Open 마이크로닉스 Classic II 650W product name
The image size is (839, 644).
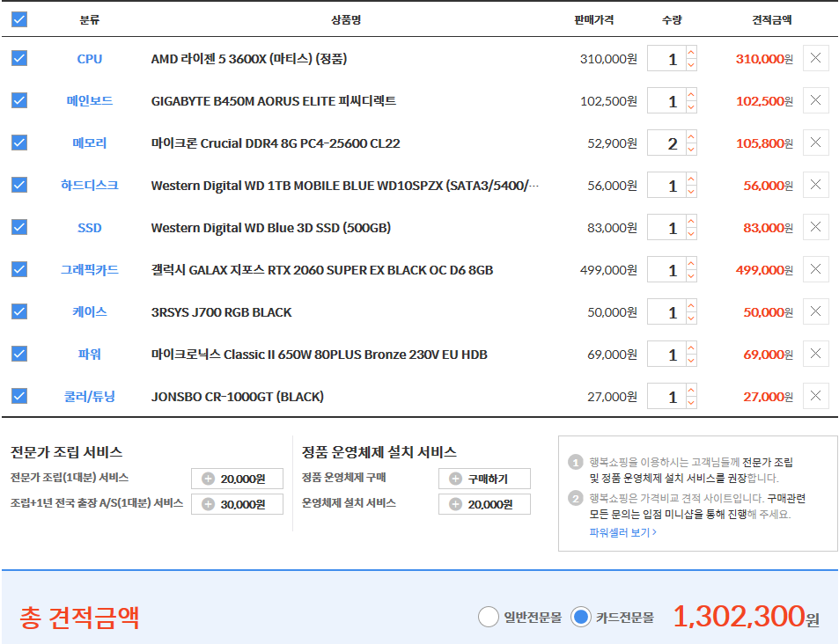click(x=319, y=354)
